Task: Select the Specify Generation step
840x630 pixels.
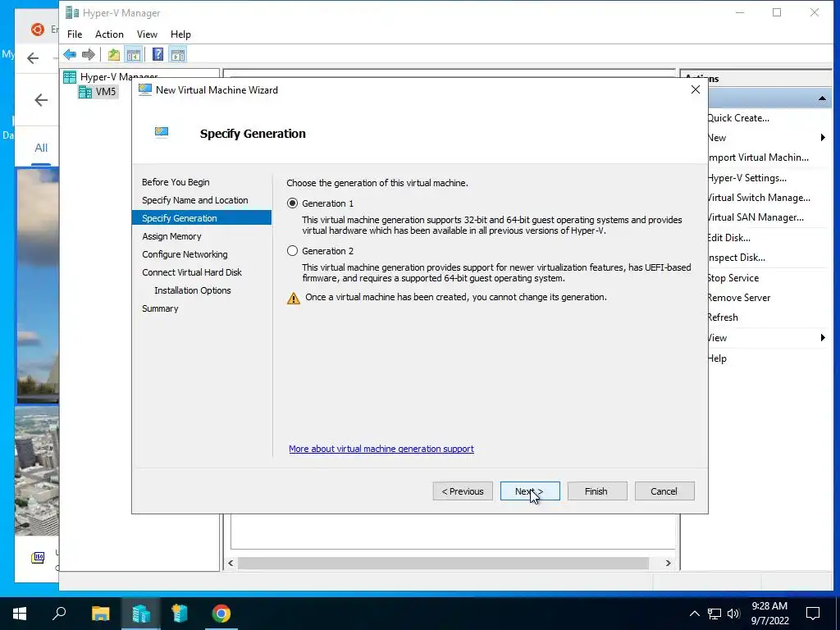Action: click(x=202, y=218)
